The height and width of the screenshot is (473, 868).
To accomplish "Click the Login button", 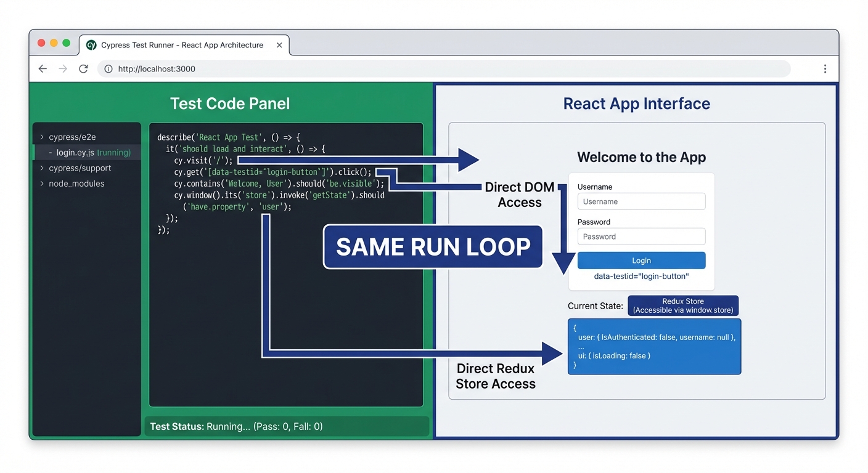I will point(641,260).
